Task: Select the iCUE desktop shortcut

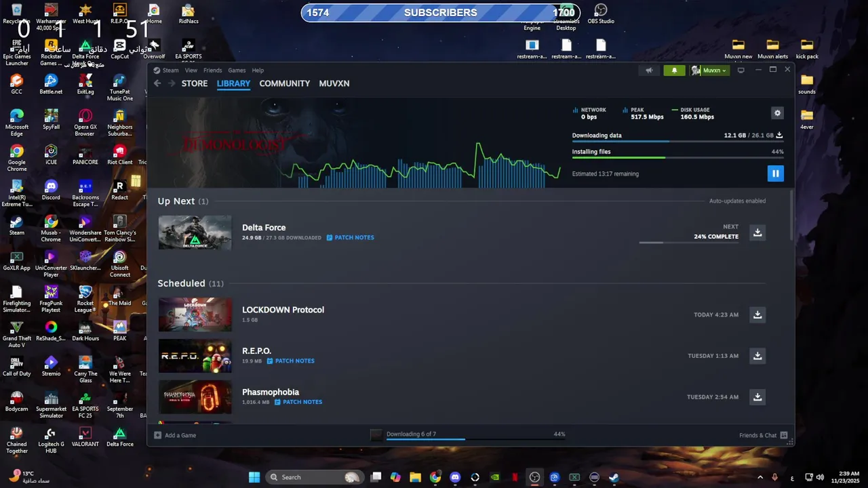Action: (x=51, y=155)
